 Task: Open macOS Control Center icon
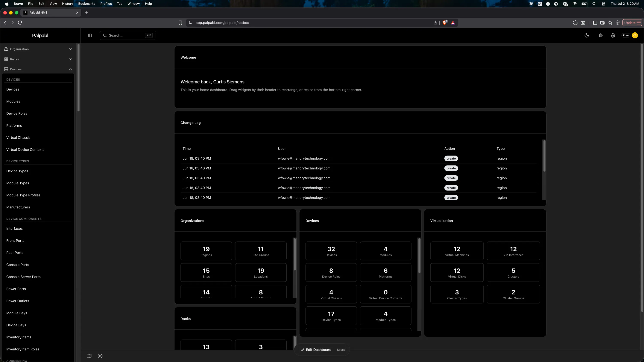click(603, 3)
